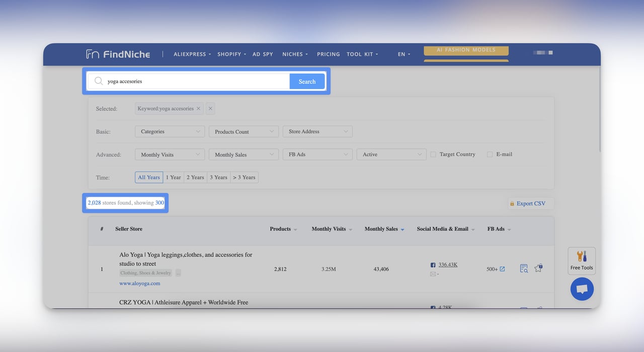The height and width of the screenshot is (352, 644).
Task: Clear all selected filters with X button
Action: point(210,109)
